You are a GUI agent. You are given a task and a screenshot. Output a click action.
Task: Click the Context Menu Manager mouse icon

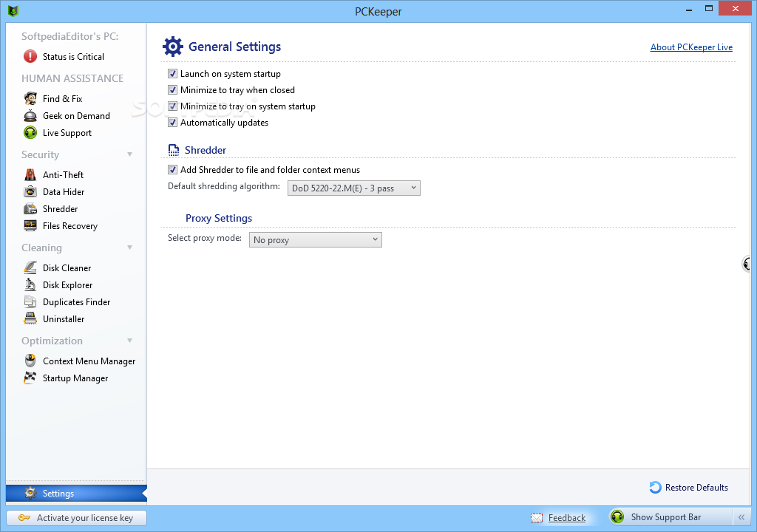coord(30,361)
